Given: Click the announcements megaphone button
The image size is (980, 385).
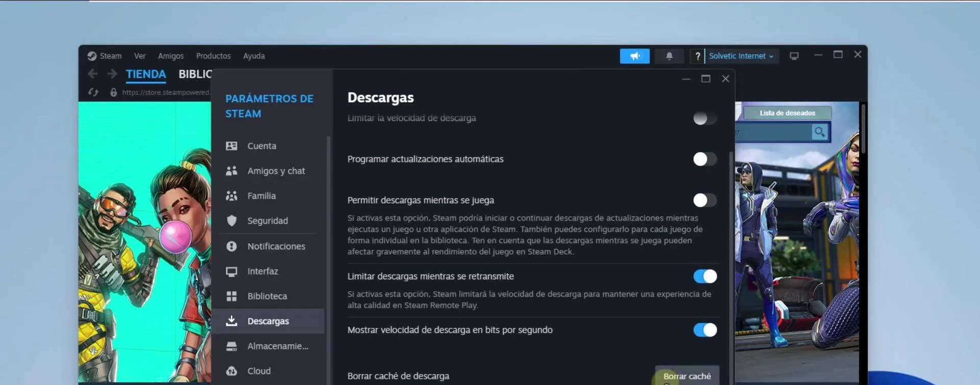Looking at the screenshot, I should point(634,56).
